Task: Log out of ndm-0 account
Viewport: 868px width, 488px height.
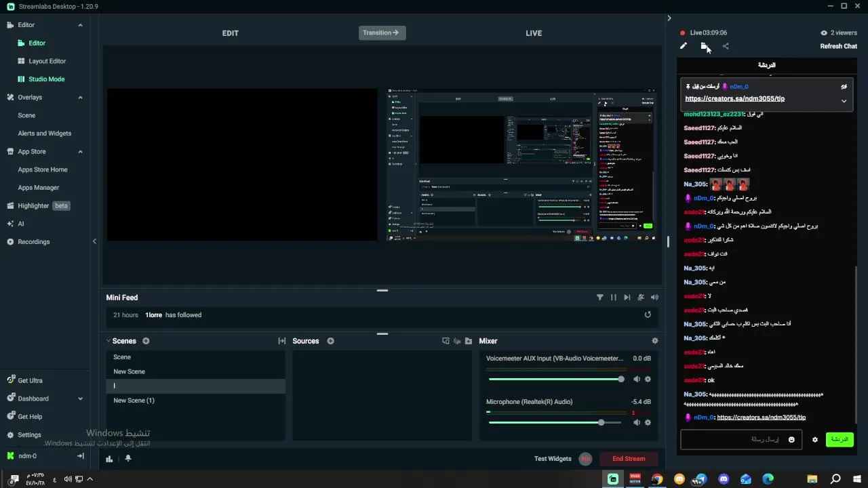Action: click(x=81, y=456)
